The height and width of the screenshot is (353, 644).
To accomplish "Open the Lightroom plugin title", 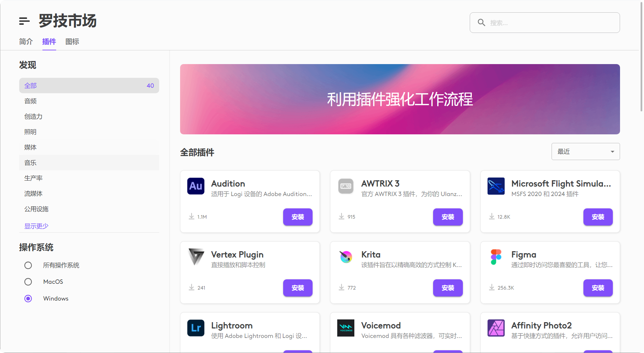I will (232, 326).
